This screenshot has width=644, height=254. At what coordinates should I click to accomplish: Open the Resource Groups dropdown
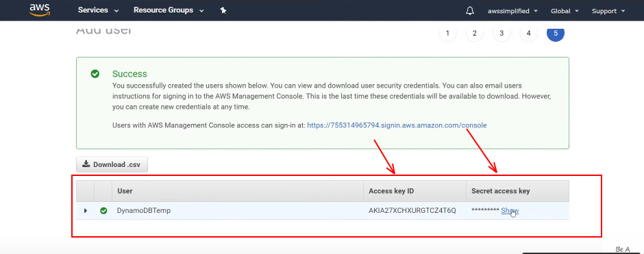tap(169, 11)
